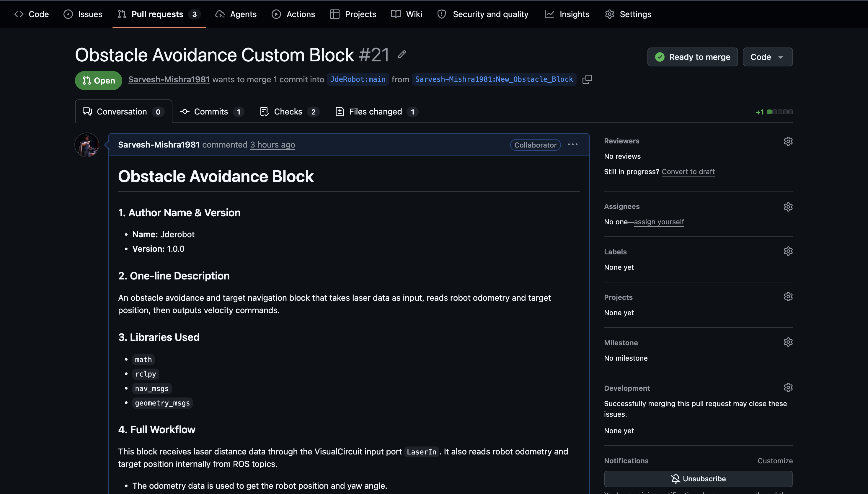Open Security and quality tab
Viewport: 868px width, 494px height.
pyautogui.click(x=483, y=14)
